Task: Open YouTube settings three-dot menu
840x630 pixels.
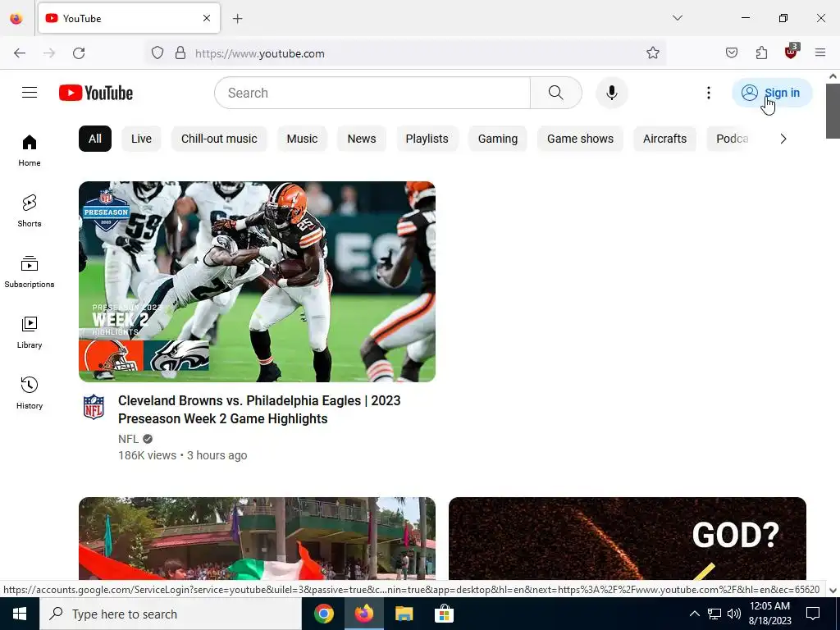Action: pyautogui.click(x=708, y=93)
